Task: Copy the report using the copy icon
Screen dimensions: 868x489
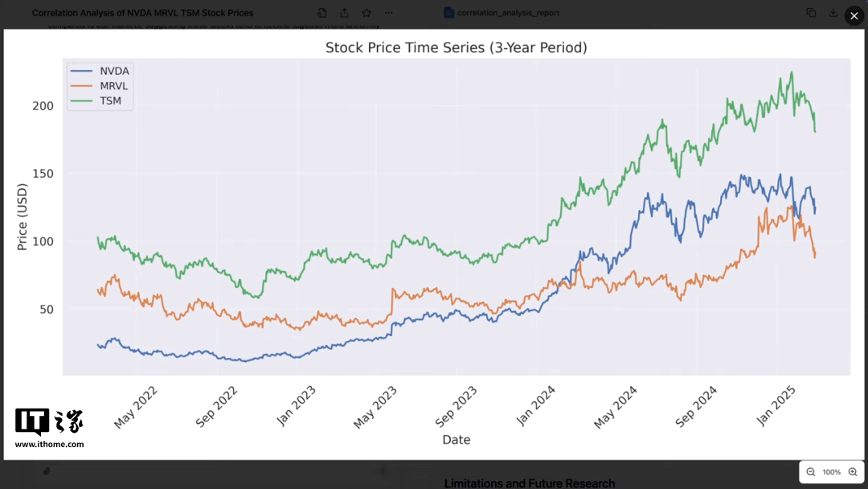Action: click(x=811, y=13)
